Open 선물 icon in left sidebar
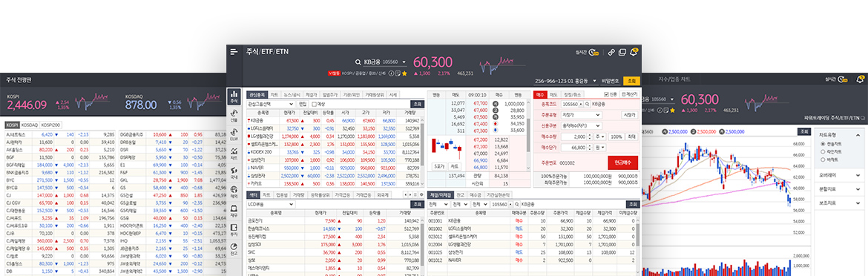The width and height of the screenshot is (868, 276). coord(234,115)
